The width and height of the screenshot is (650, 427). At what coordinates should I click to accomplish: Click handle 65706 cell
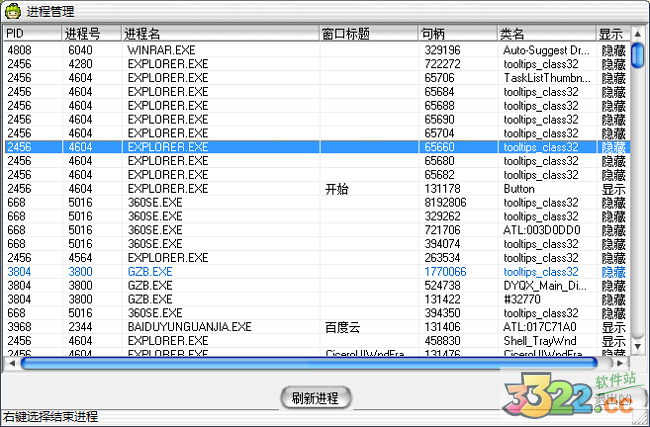click(x=439, y=78)
